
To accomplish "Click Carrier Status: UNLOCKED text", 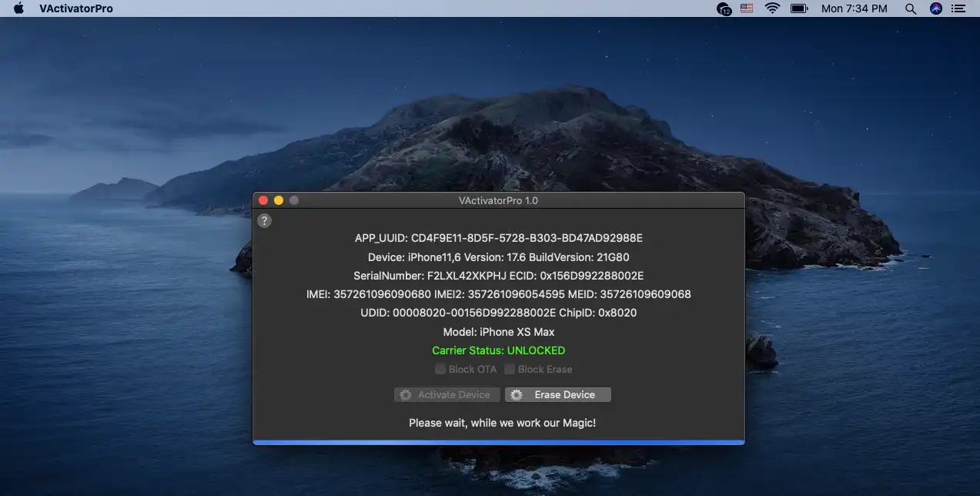I will click(499, 350).
